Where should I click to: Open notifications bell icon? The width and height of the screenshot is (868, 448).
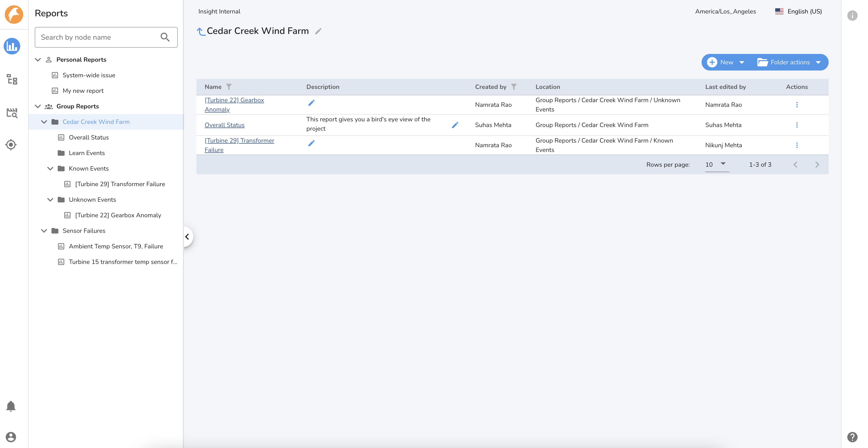point(11,406)
